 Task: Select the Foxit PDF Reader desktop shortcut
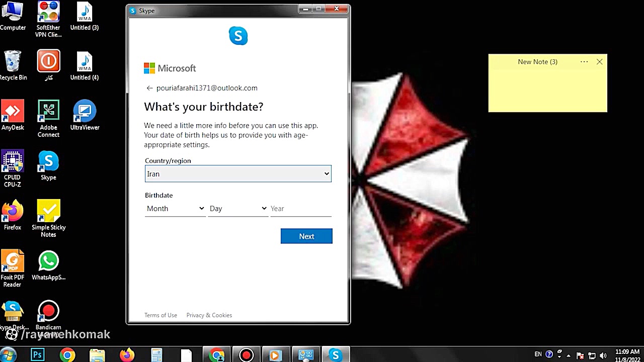pyautogui.click(x=13, y=269)
